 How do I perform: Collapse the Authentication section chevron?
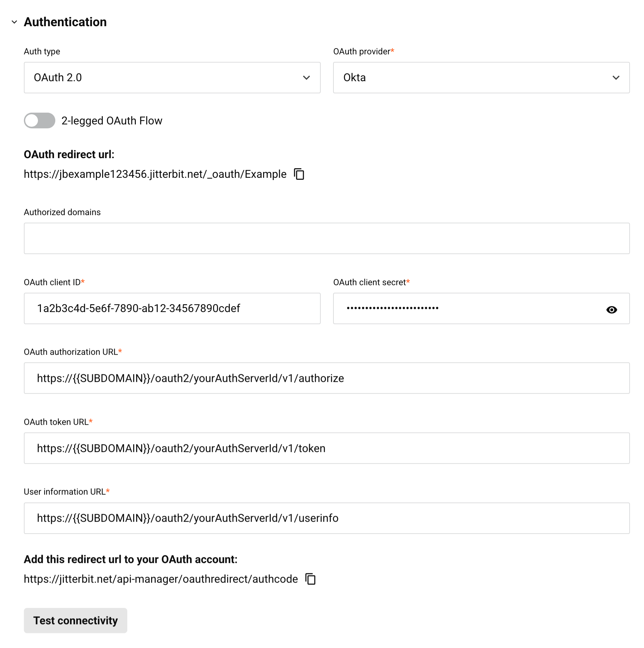[x=14, y=22]
